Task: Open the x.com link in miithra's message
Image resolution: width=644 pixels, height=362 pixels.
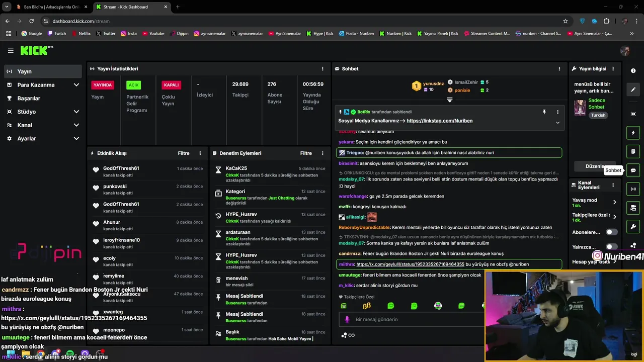Action: tap(410, 264)
